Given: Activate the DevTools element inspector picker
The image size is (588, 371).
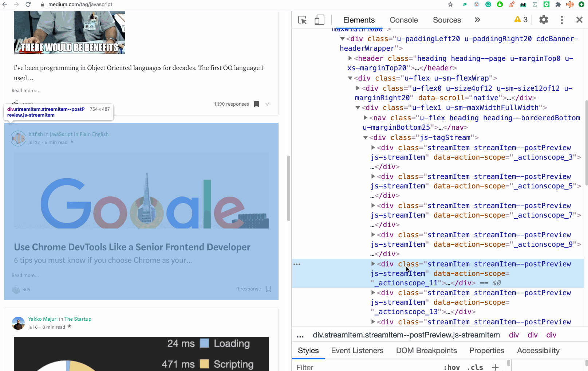Looking at the screenshot, I should click(x=302, y=20).
